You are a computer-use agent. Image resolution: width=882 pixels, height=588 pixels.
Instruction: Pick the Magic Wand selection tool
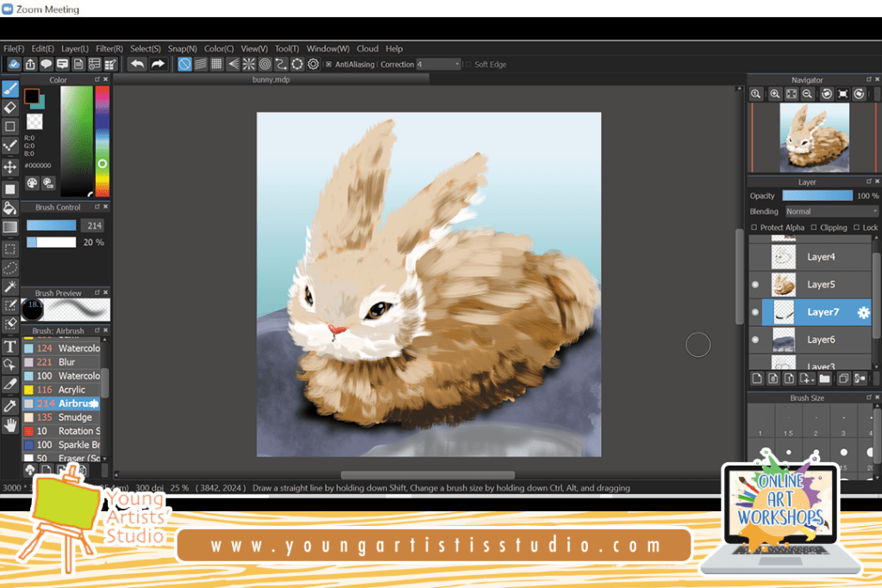pos(10,286)
